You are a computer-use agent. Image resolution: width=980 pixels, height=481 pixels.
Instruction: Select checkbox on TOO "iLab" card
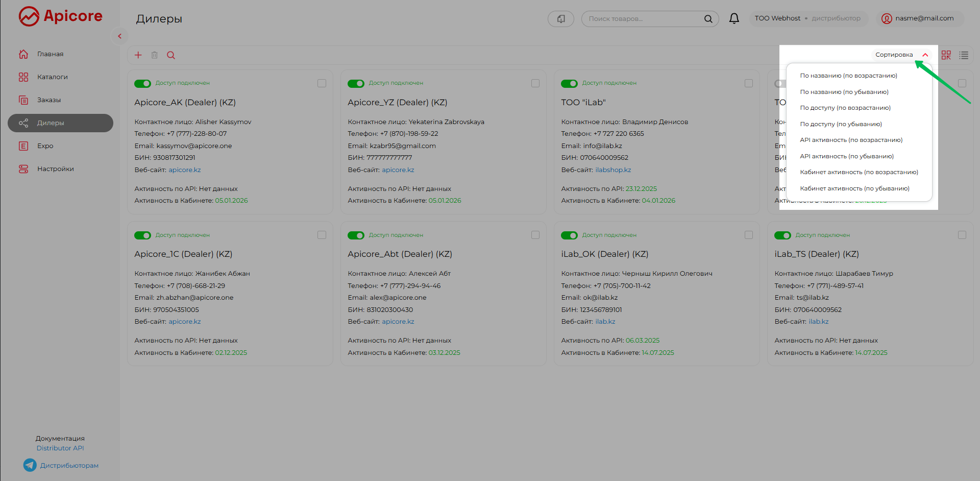[x=748, y=83]
